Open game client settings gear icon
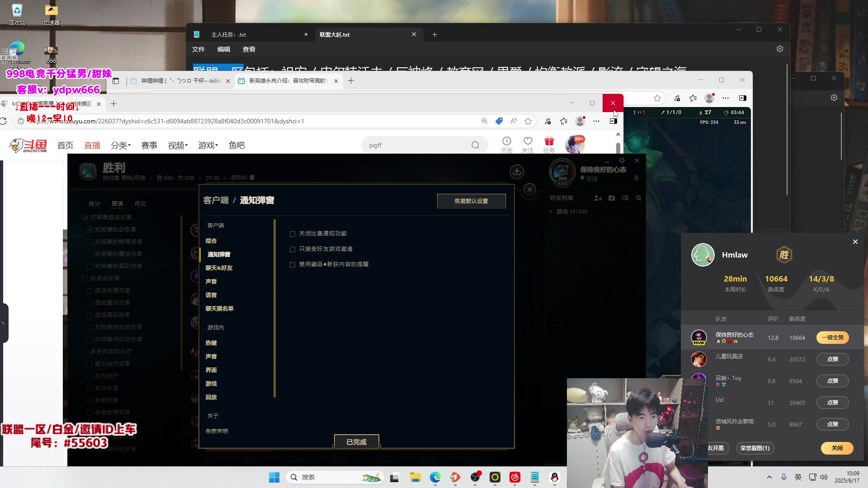 coord(622,160)
